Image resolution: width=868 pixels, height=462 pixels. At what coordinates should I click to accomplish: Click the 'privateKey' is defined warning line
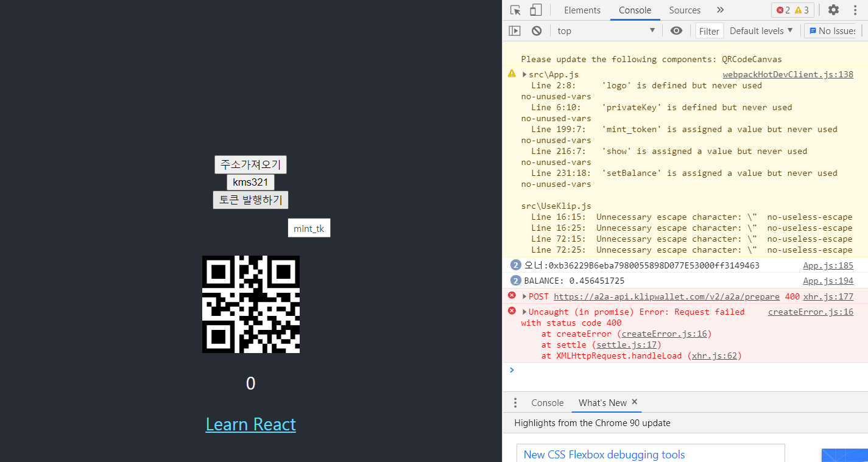662,107
